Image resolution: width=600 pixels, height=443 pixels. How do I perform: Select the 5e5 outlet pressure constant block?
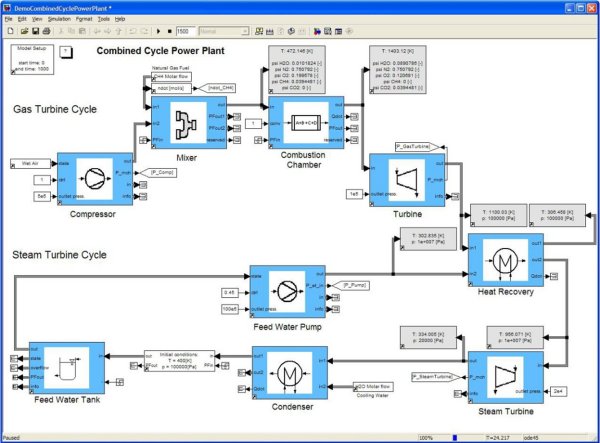coord(42,196)
